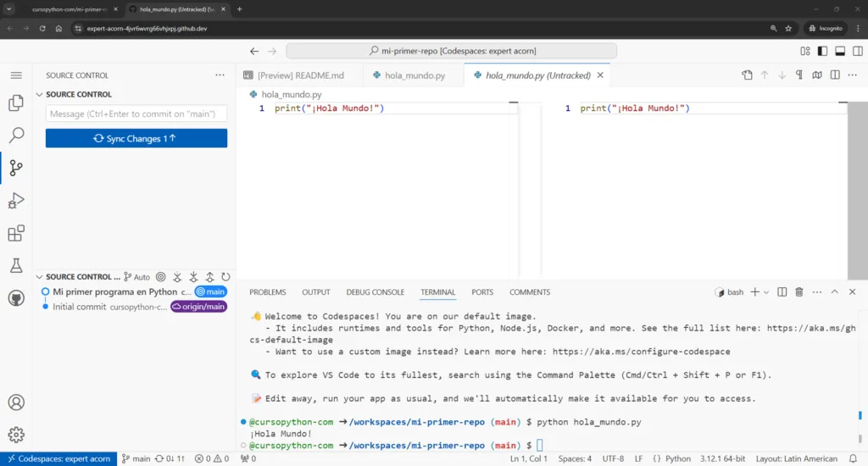Maximize the panel with chevron up
The height and width of the screenshot is (466, 868).
point(835,292)
